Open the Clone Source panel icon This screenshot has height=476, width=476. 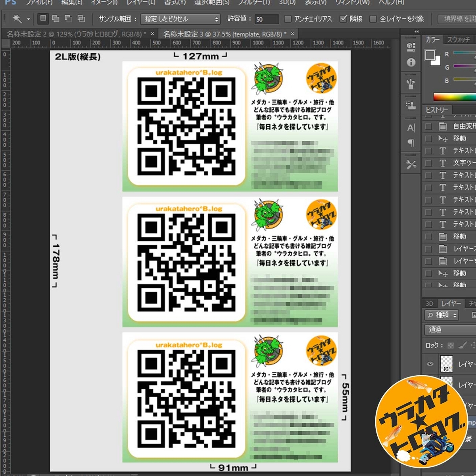(x=411, y=106)
